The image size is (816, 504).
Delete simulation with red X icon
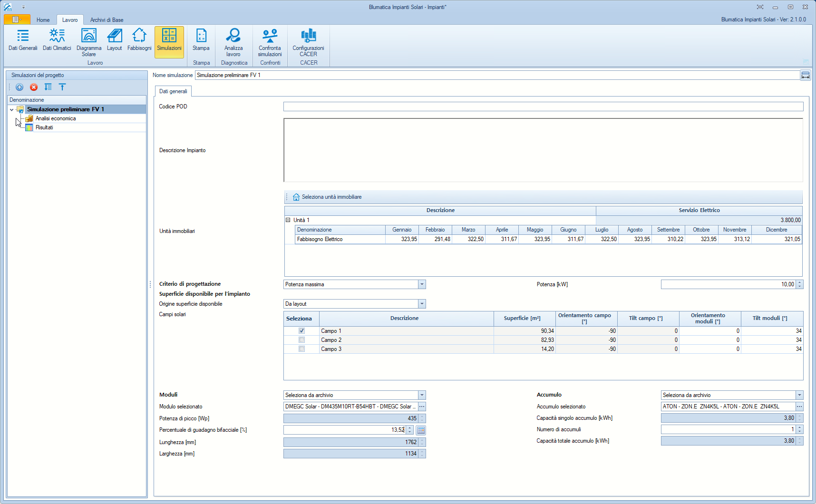tap(34, 87)
